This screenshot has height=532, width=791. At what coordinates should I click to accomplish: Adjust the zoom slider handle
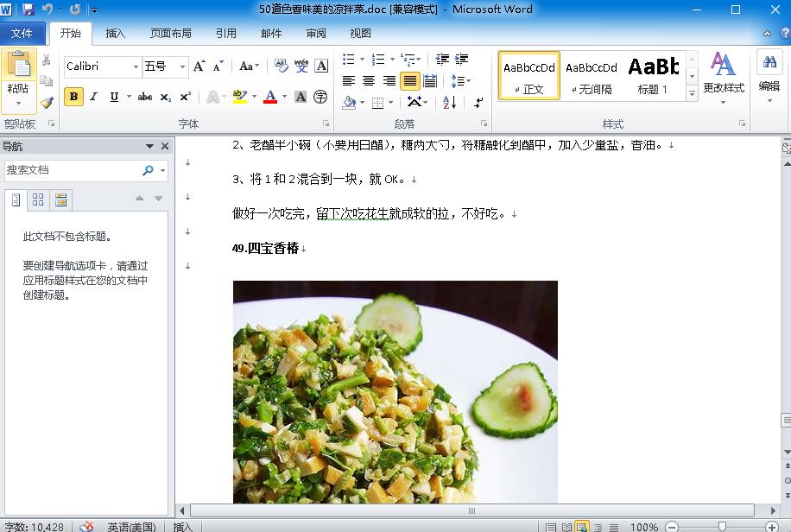[722, 527]
